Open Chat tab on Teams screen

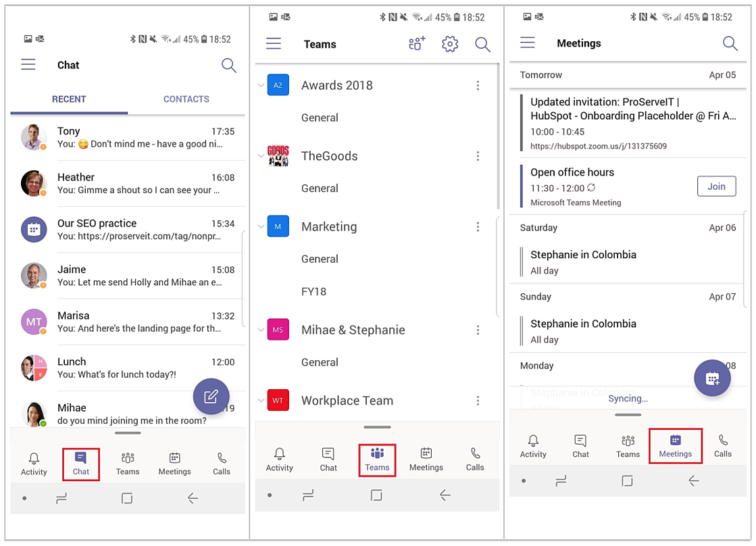(x=328, y=460)
